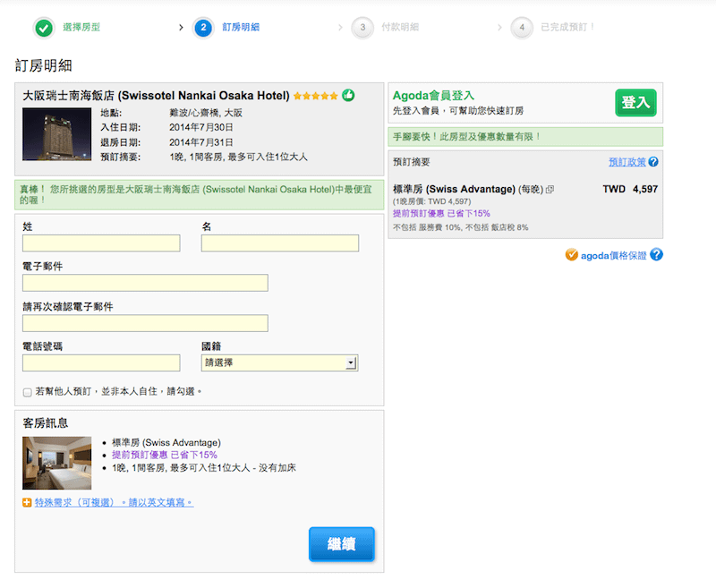Click the green checkmark step-one icon

point(44,28)
